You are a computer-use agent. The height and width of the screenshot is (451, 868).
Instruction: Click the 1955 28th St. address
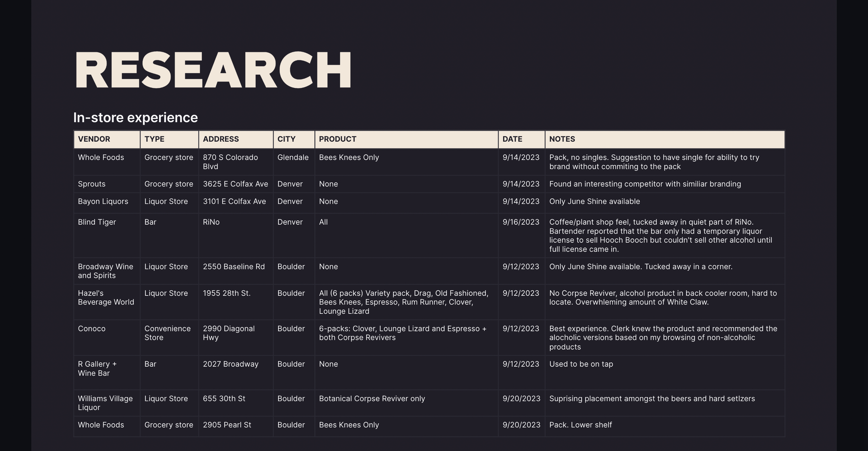236,302
